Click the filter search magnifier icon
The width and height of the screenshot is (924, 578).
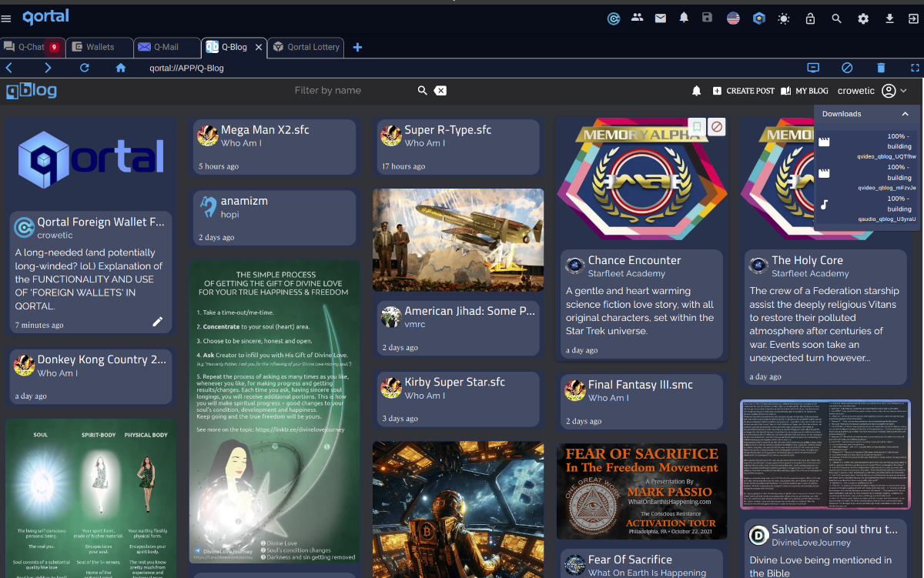pyautogui.click(x=422, y=91)
